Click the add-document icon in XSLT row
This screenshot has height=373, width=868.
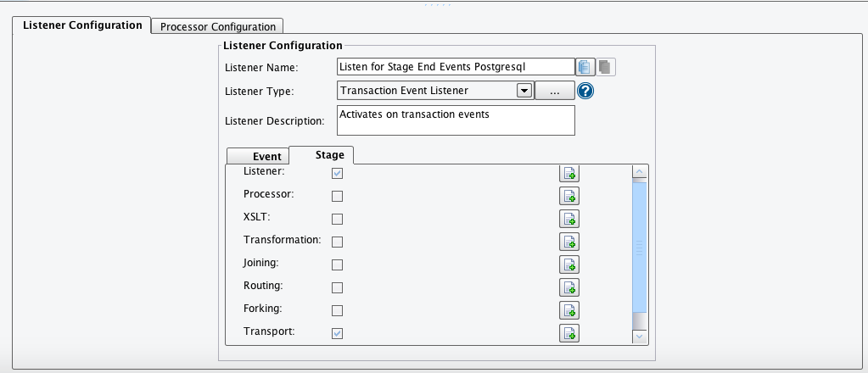tap(569, 219)
